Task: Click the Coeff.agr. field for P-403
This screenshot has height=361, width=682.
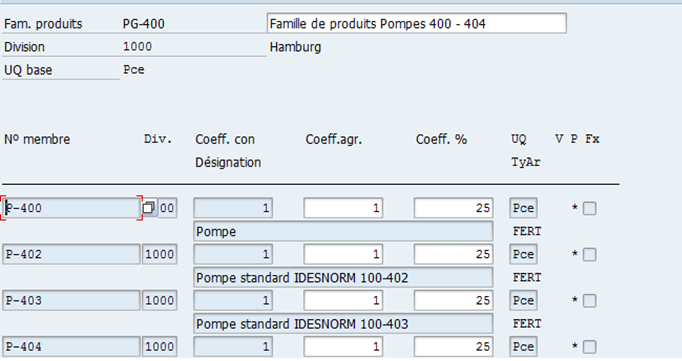Action: [x=343, y=300]
